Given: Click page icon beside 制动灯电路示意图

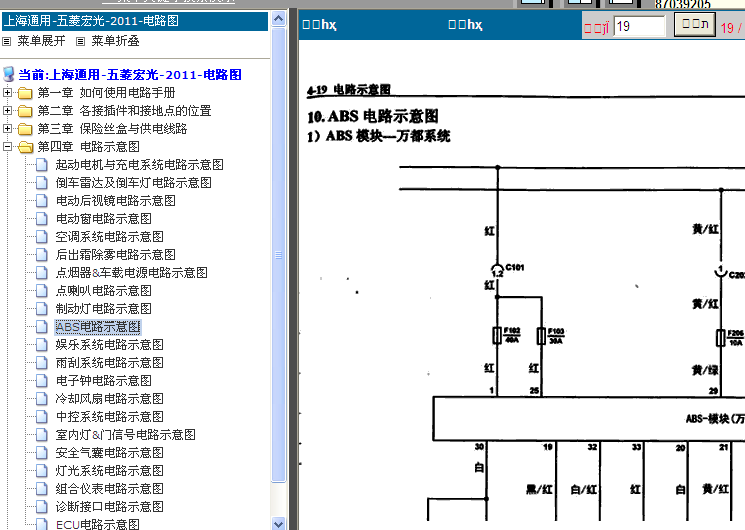Looking at the screenshot, I should (x=42, y=309).
